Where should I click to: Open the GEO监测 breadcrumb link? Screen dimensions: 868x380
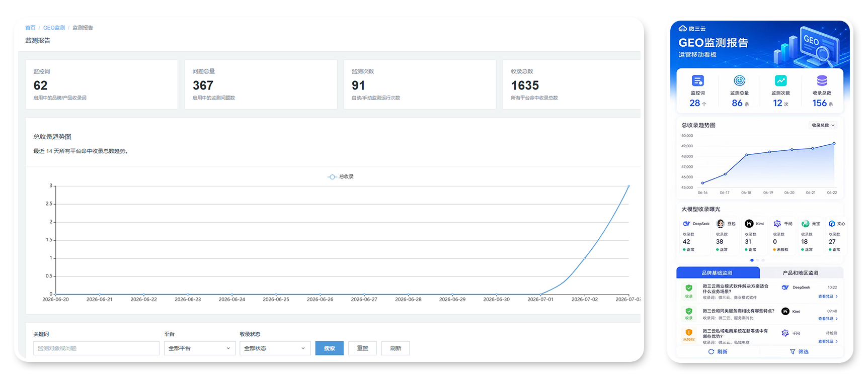coord(54,28)
